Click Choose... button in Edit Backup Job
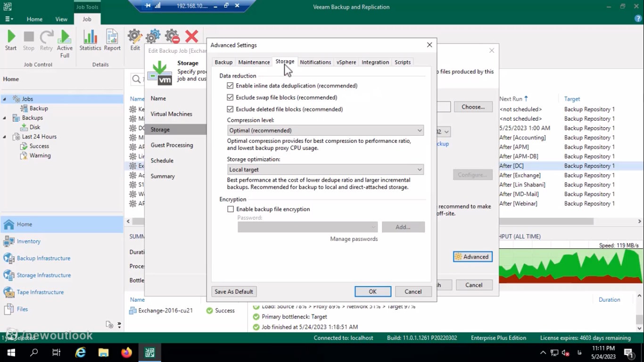 (x=473, y=107)
